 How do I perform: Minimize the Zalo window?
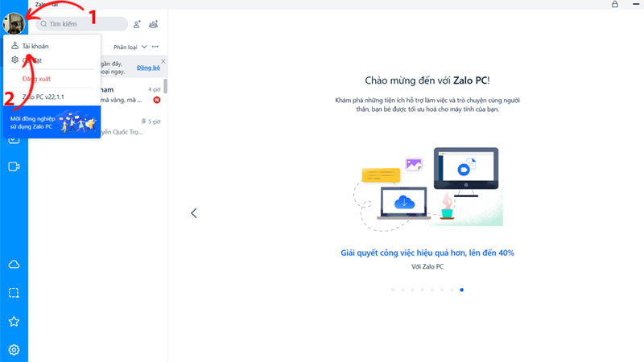click(x=636, y=4)
